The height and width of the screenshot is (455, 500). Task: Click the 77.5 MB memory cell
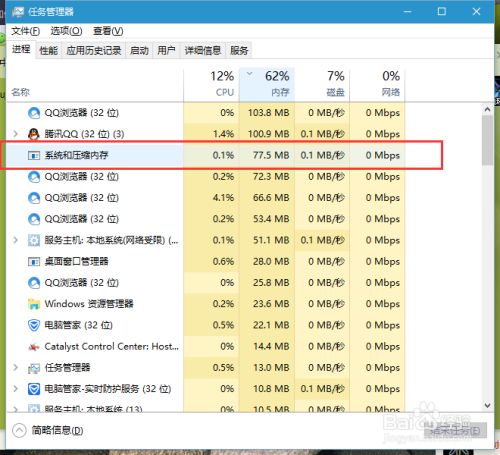click(267, 155)
